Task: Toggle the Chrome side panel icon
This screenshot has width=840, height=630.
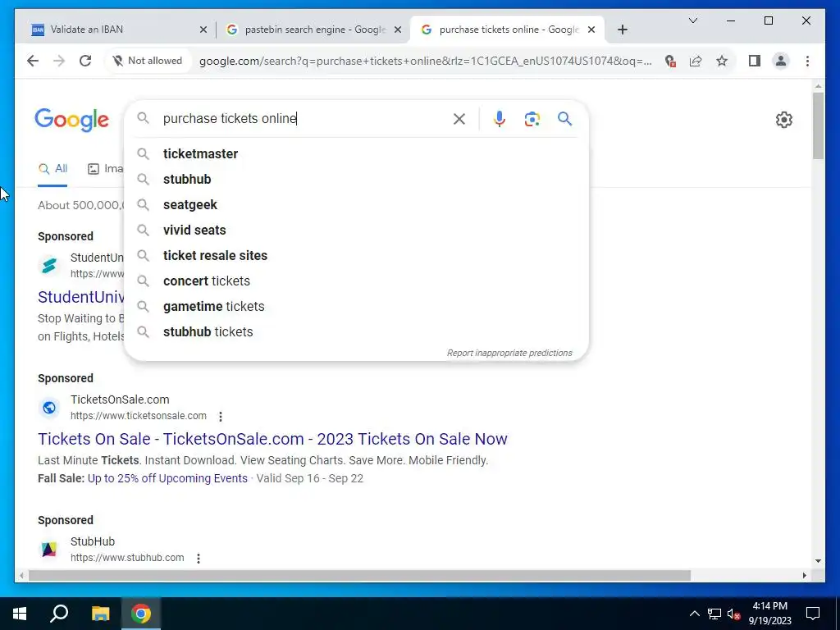Action: point(755,61)
